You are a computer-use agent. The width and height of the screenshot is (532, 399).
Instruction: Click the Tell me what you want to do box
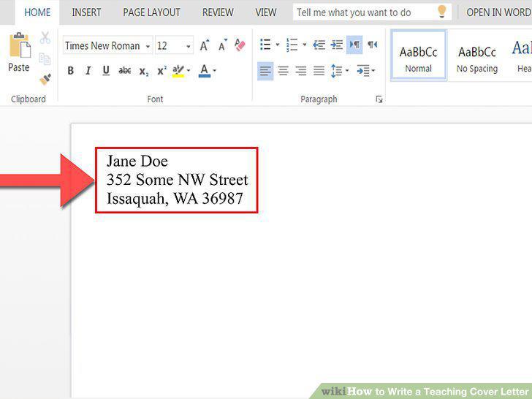(372, 12)
